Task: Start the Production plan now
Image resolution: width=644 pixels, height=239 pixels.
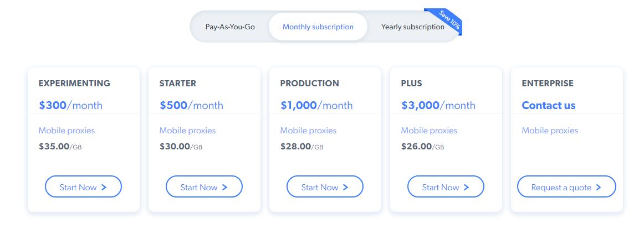Action: [325, 187]
